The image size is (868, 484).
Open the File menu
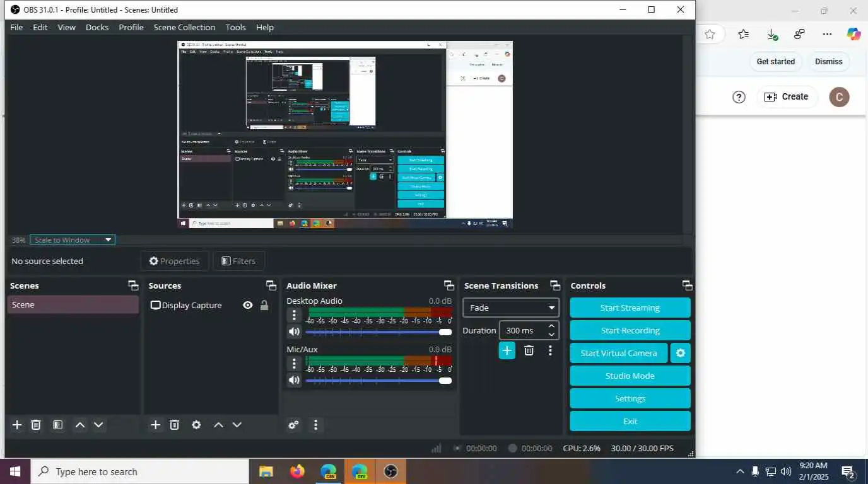pos(16,27)
